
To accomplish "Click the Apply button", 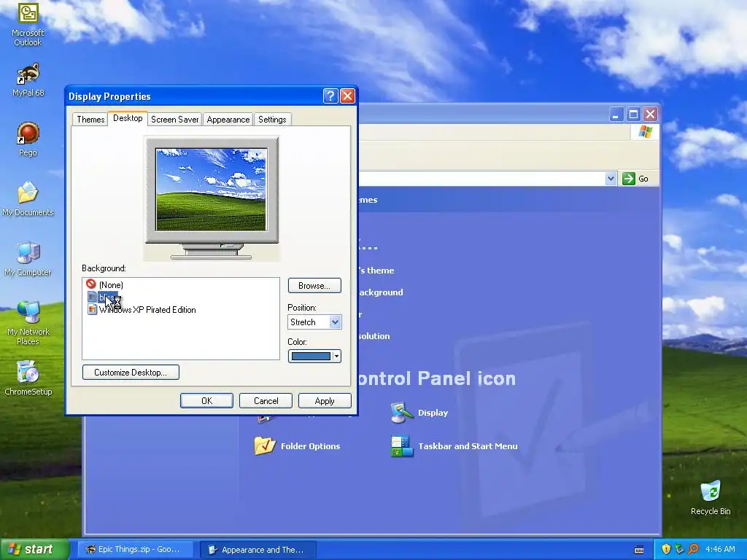I will click(x=325, y=400).
